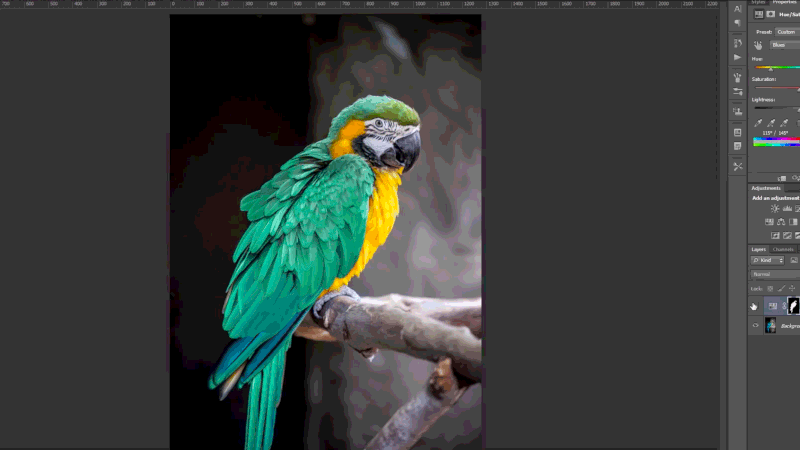Toggle visibility of the Hue/Saturation layer
This screenshot has width=800, height=450.
pos(754,306)
